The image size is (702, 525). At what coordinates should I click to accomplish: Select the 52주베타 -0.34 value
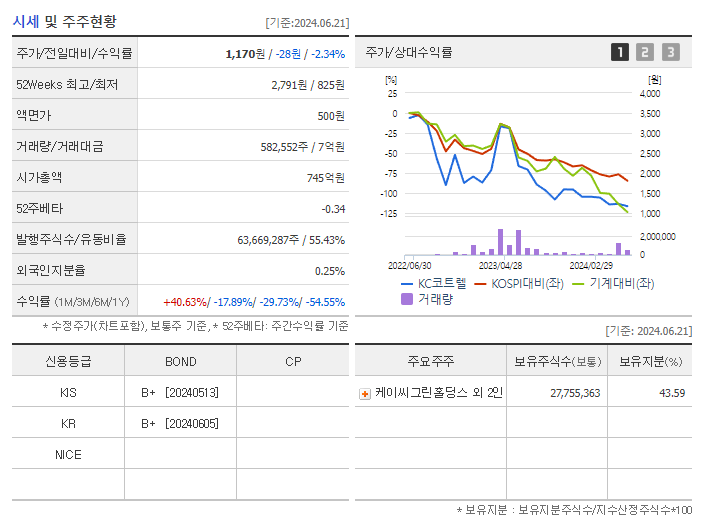pyautogui.click(x=333, y=209)
